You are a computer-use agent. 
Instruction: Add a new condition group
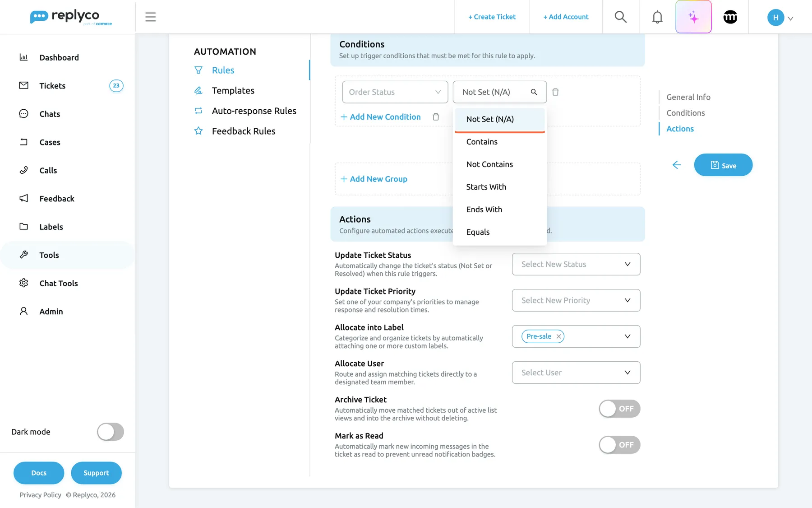(x=374, y=179)
